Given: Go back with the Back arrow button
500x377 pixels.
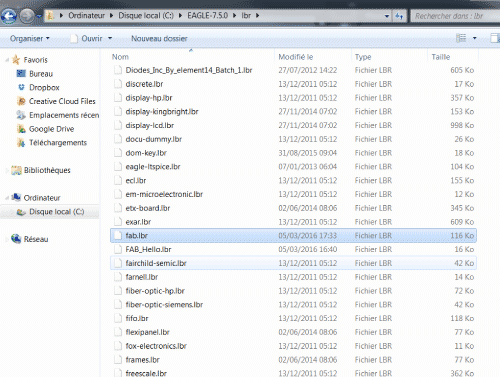Looking at the screenshot, I should pyautogui.click(x=9, y=15).
